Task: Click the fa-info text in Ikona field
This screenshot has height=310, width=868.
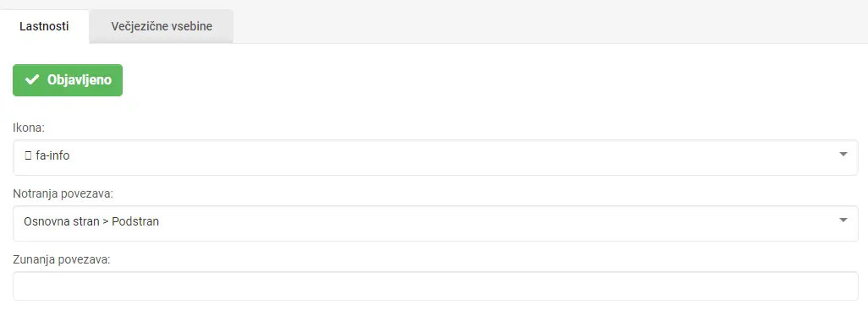Action: pyautogui.click(x=52, y=156)
